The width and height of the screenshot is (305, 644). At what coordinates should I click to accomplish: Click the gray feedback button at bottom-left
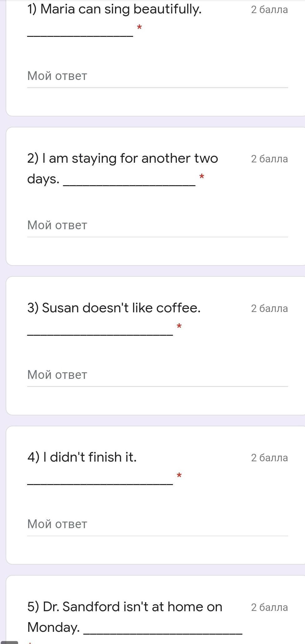(x=9, y=642)
